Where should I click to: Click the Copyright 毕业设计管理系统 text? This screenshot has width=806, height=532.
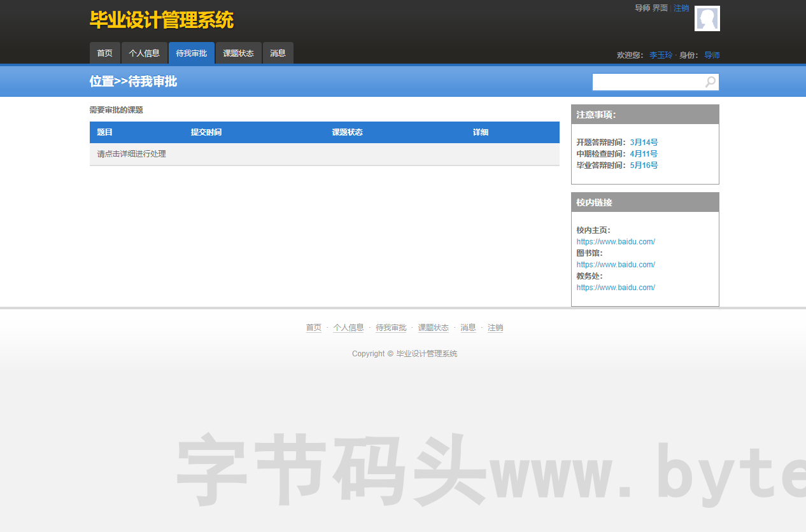click(405, 354)
